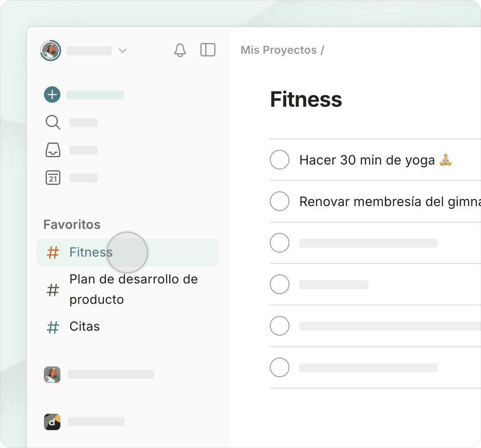Click the Favoritos section header
The image size is (481, 448).
[x=72, y=224]
